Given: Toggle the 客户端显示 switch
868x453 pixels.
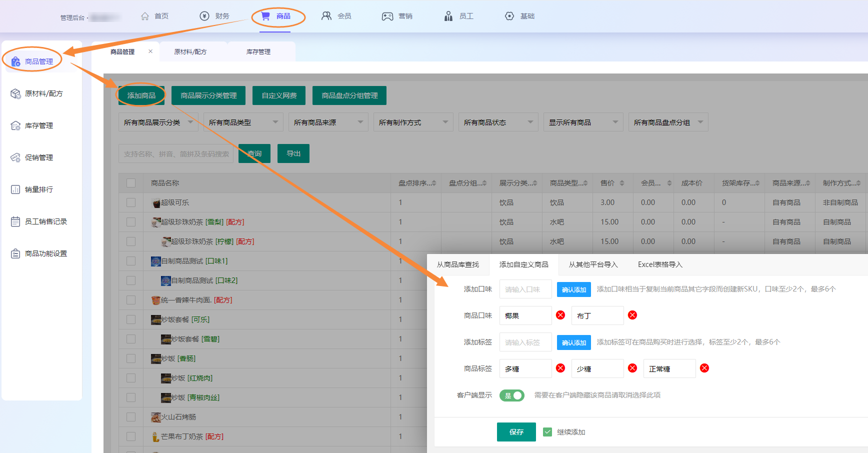Looking at the screenshot, I should (x=511, y=395).
